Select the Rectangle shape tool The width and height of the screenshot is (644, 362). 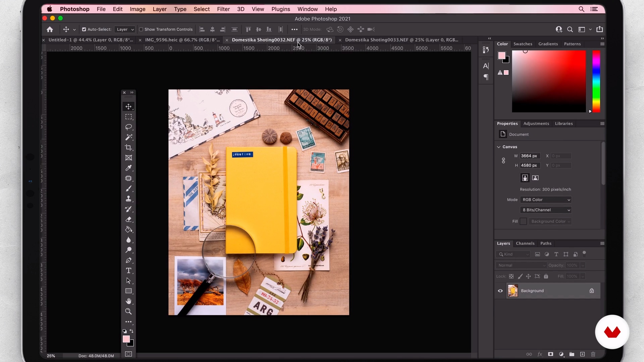128,291
